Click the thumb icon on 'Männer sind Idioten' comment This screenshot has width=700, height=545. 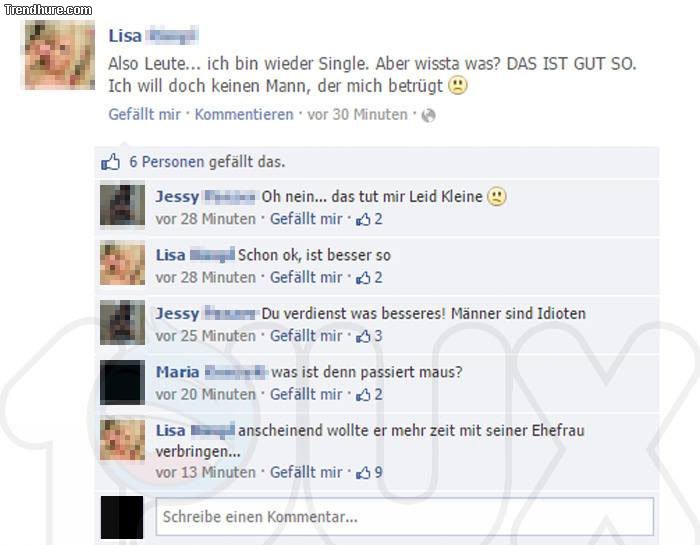point(363,336)
